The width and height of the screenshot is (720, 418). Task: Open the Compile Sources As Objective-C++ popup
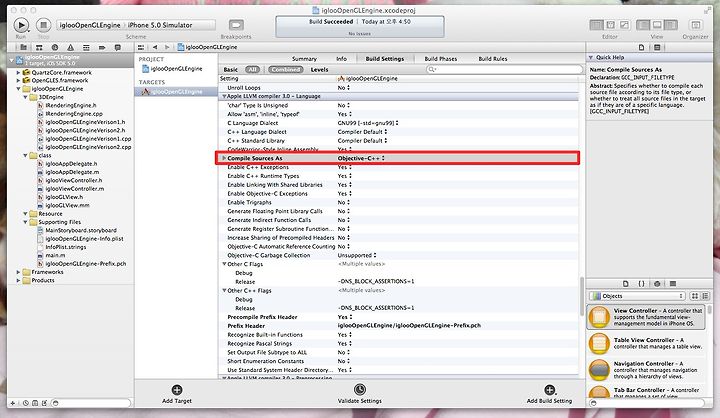[x=361, y=158]
